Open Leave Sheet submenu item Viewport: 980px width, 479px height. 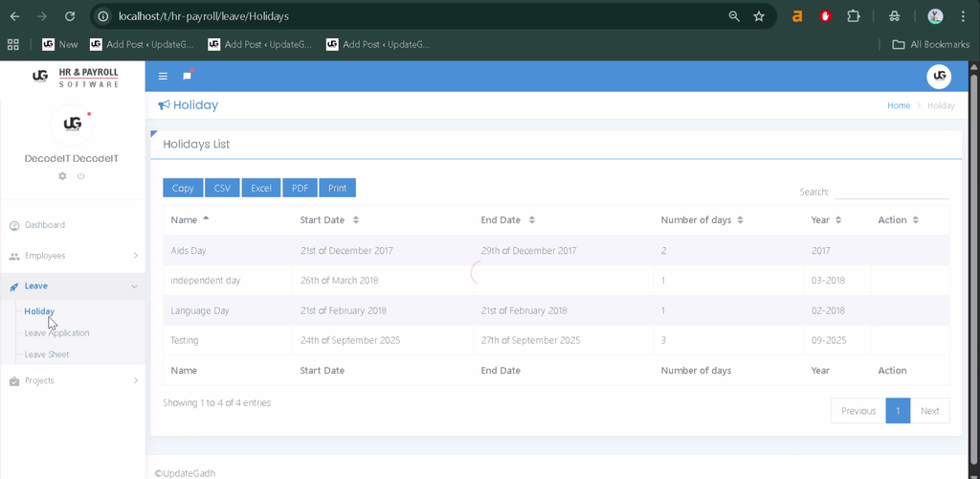click(x=47, y=354)
